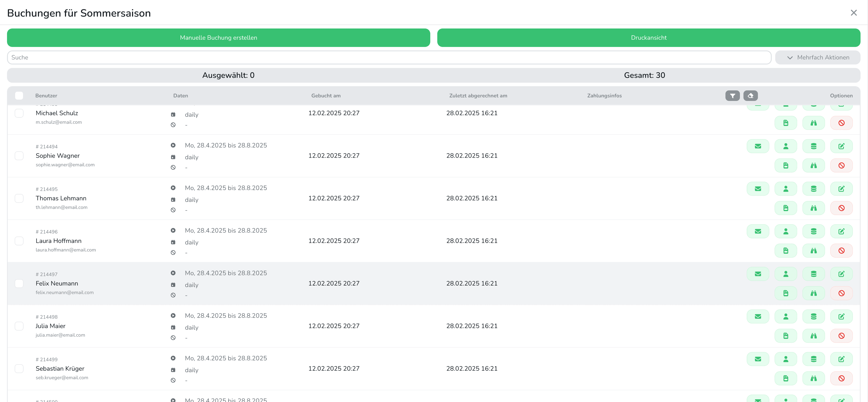The width and height of the screenshot is (868, 402).
Task: Click into the Suche search field
Action: point(389,57)
